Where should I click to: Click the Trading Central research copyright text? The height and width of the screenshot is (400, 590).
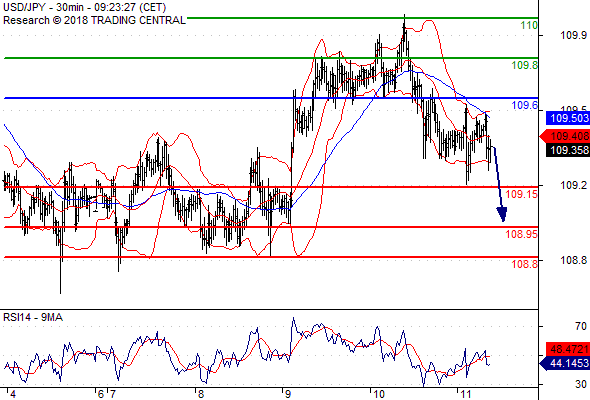(x=94, y=20)
